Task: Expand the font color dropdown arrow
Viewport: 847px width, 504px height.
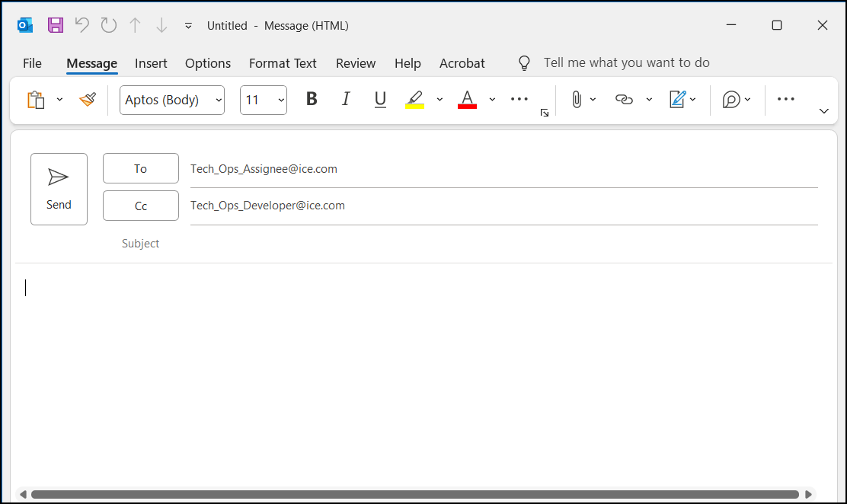Action: coord(492,100)
